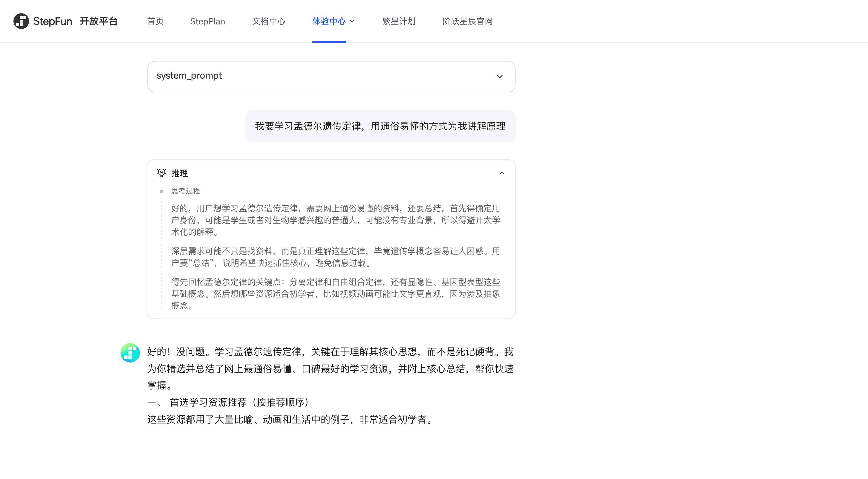Click the assistant avatar icon
The width and height of the screenshot is (868, 479).
pyautogui.click(x=130, y=353)
